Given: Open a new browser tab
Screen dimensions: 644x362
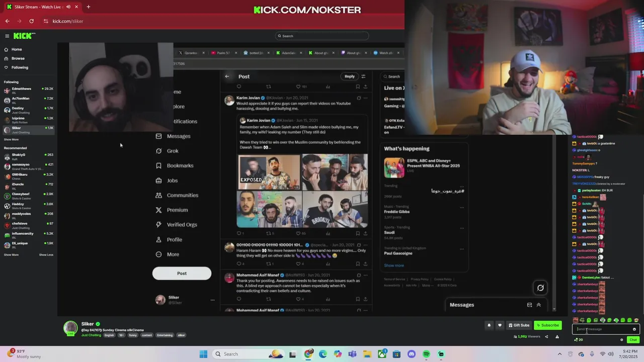Looking at the screenshot, I should pyautogui.click(x=88, y=7).
